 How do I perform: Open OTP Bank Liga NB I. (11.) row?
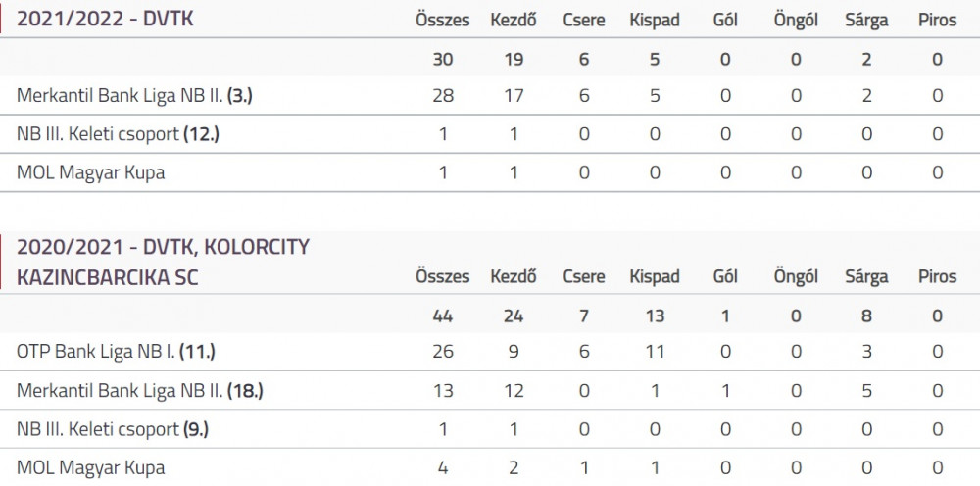(x=490, y=352)
